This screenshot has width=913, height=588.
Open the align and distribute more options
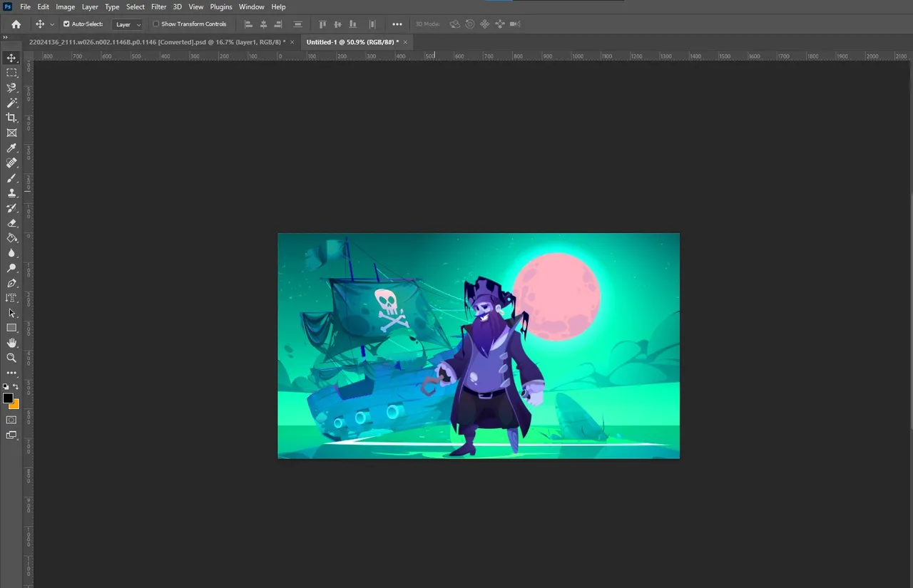(397, 24)
